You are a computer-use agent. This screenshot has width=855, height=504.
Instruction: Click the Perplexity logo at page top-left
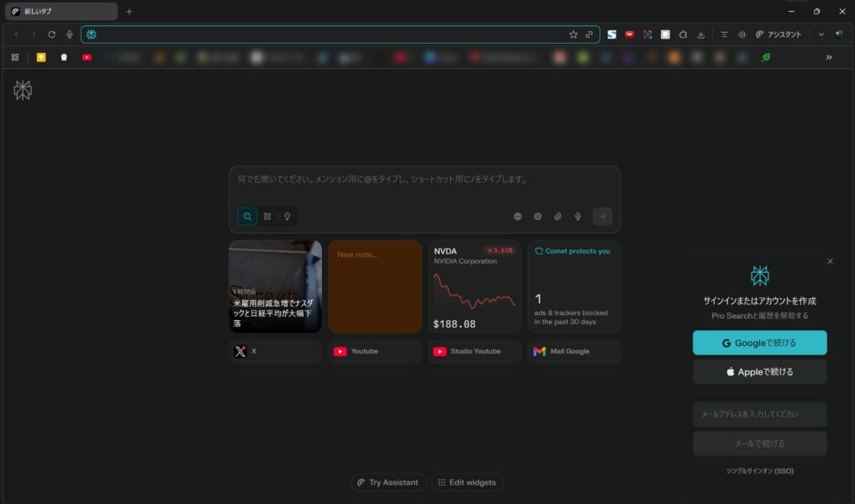coord(23,91)
